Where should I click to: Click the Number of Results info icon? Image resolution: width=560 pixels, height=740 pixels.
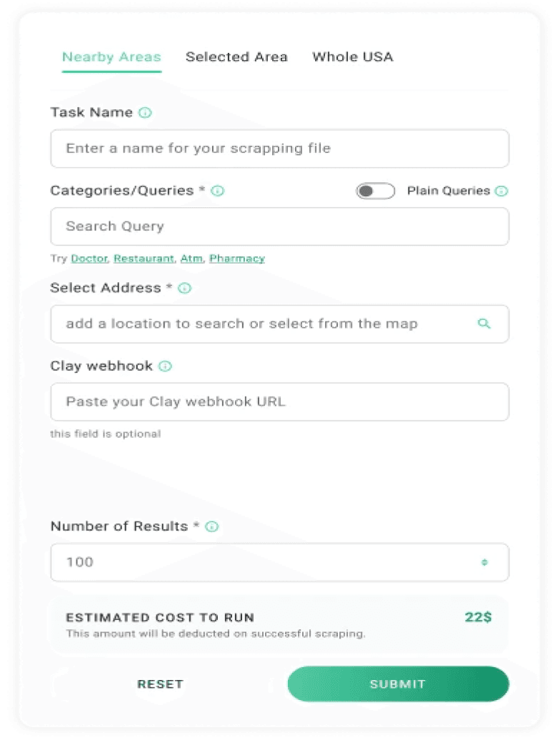[x=212, y=526]
